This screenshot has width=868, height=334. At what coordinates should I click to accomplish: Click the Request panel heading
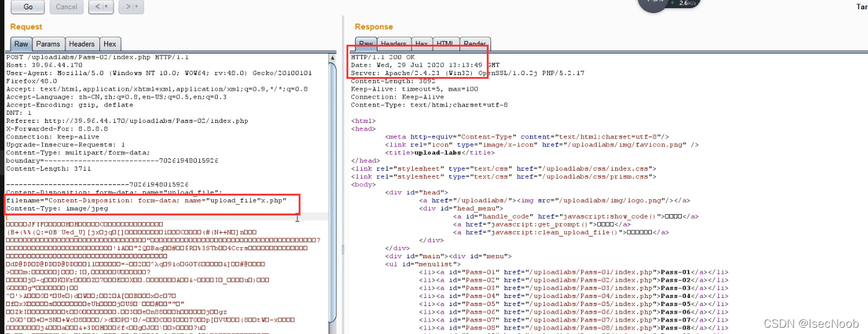coord(26,27)
